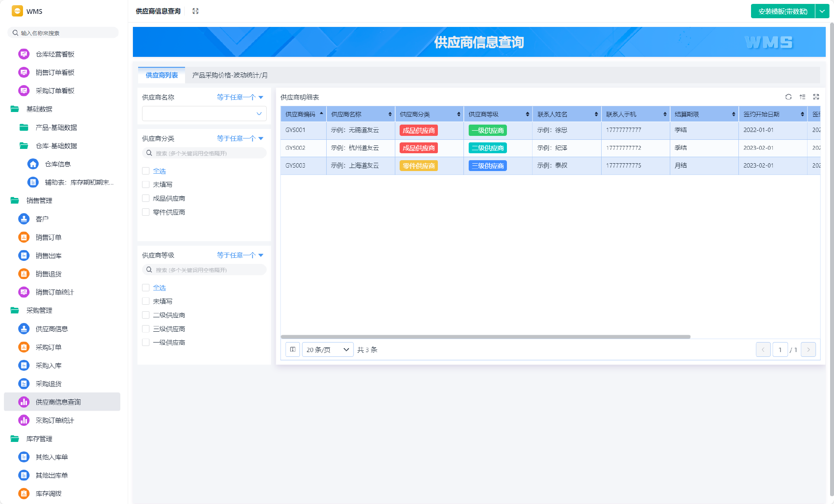
Task: Click the column layout icon in table footer
Action: click(x=293, y=349)
